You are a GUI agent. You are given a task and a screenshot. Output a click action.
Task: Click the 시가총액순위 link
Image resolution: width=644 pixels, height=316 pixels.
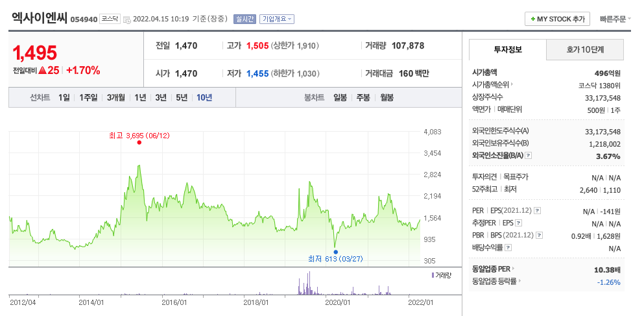[x=490, y=84]
